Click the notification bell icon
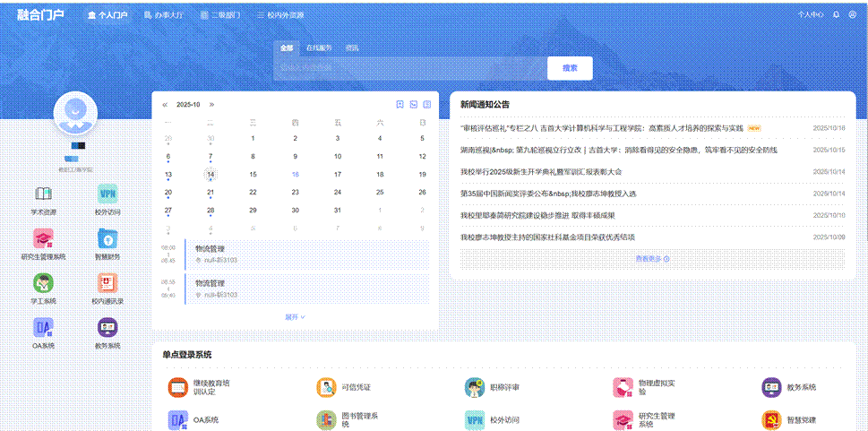 [x=837, y=14]
